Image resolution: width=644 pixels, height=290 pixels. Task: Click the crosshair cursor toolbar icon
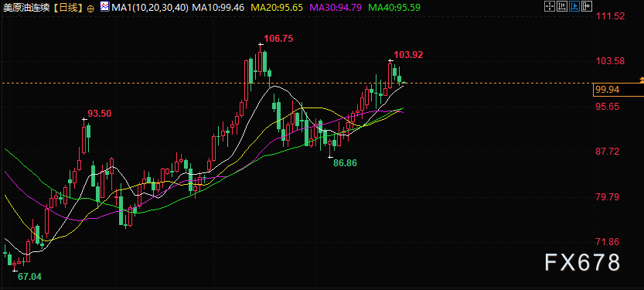(549, 6)
